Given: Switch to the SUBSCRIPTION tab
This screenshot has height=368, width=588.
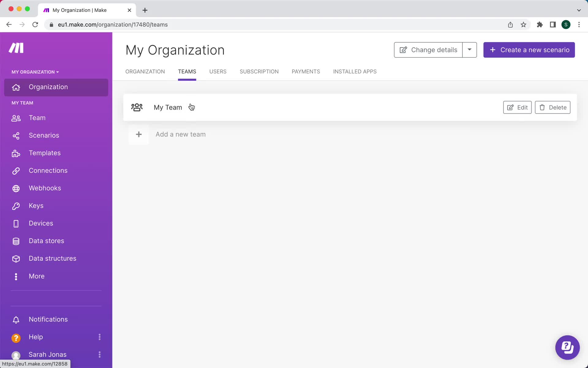Looking at the screenshot, I should [259, 71].
